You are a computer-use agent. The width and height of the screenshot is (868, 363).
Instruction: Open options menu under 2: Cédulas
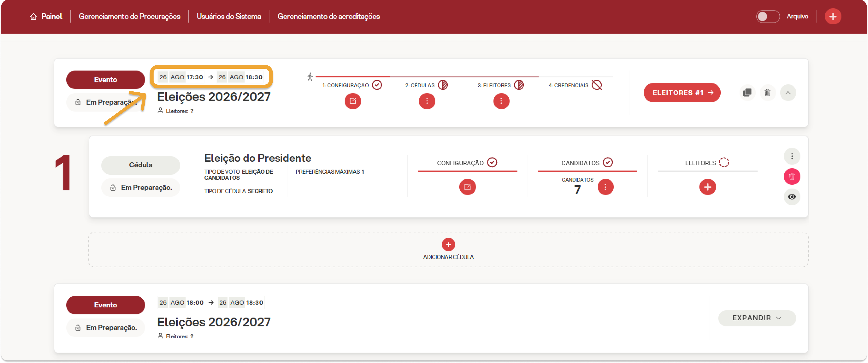coord(427,101)
